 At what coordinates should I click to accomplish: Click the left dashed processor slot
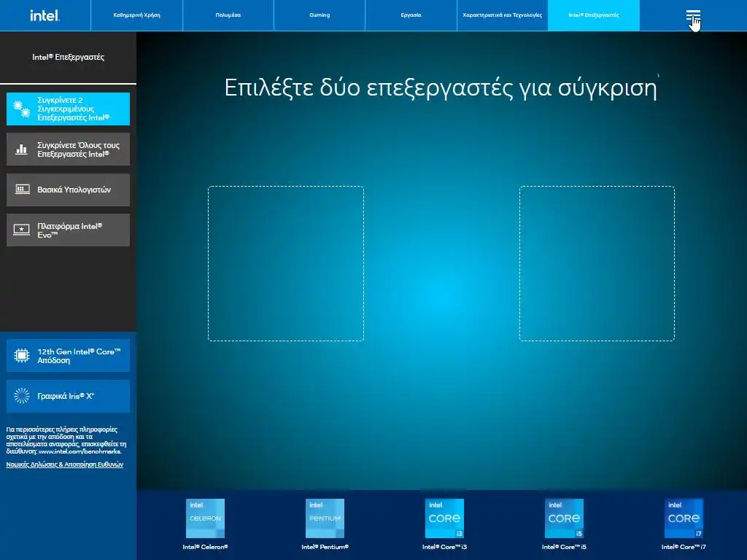pos(286,263)
